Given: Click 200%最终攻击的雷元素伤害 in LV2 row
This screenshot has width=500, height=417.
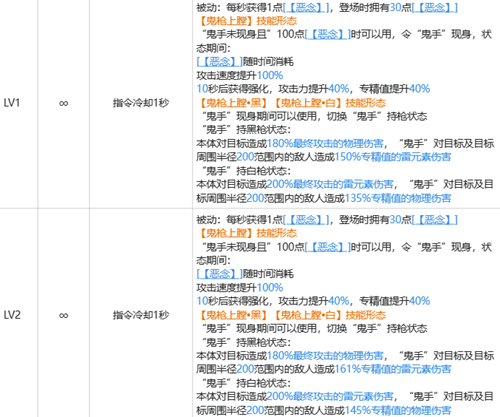Looking at the screenshot, I should click(x=330, y=396).
